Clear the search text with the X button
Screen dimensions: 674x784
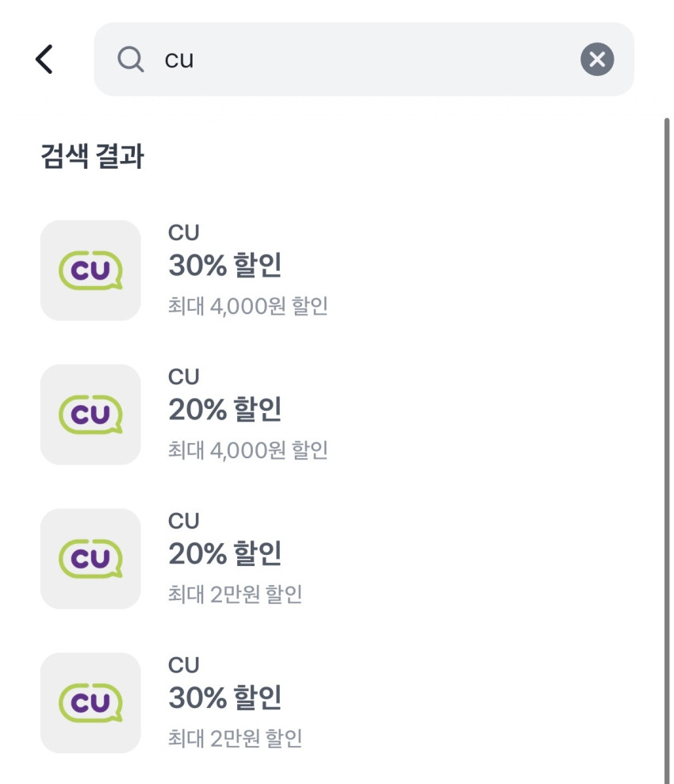(x=597, y=59)
